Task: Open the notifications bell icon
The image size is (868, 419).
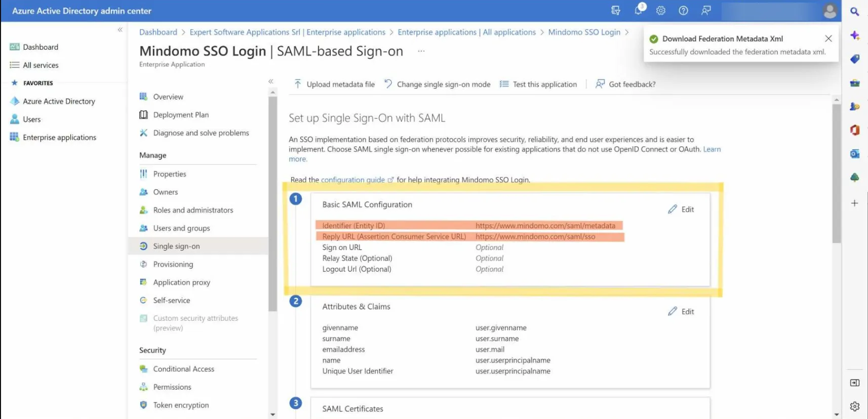Action: (x=639, y=11)
